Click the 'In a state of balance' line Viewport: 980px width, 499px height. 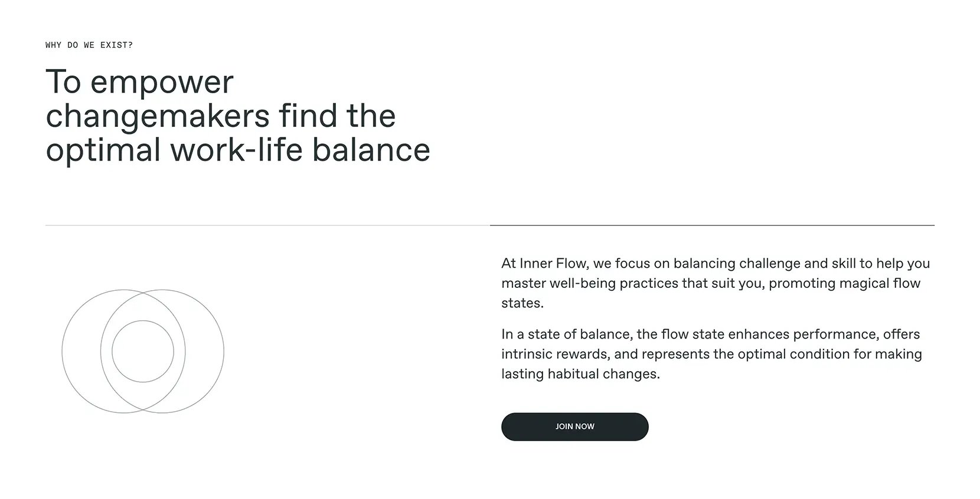[711, 334]
